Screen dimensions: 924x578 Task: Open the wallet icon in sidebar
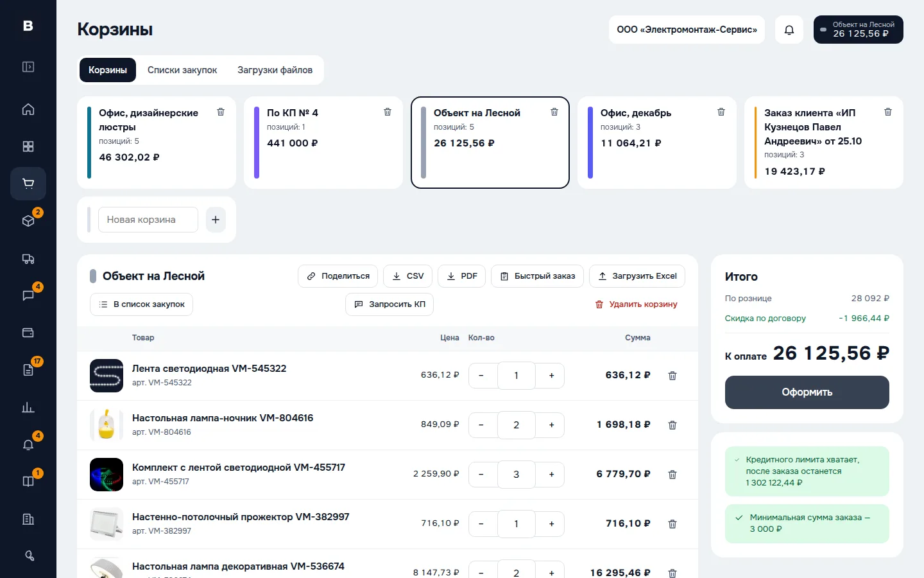[x=28, y=333]
